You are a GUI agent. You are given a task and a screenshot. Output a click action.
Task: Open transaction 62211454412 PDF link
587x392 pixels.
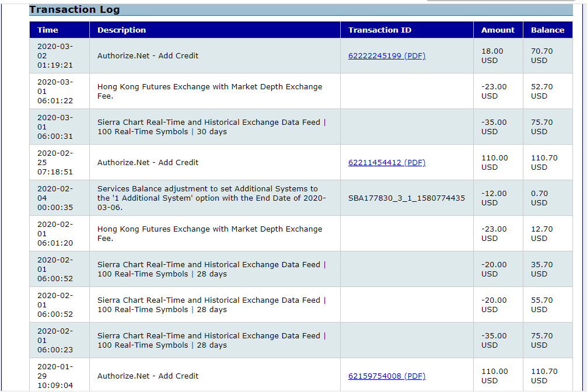coord(387,163)
